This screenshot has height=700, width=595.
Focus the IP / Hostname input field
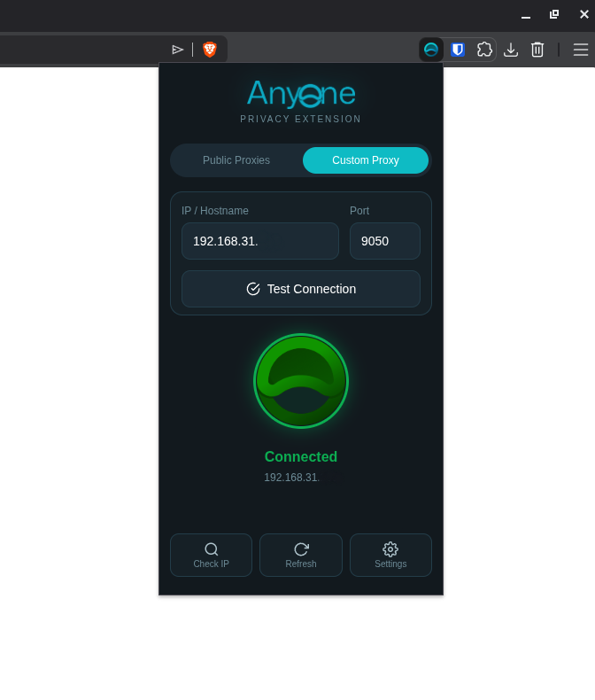point(260,241)
